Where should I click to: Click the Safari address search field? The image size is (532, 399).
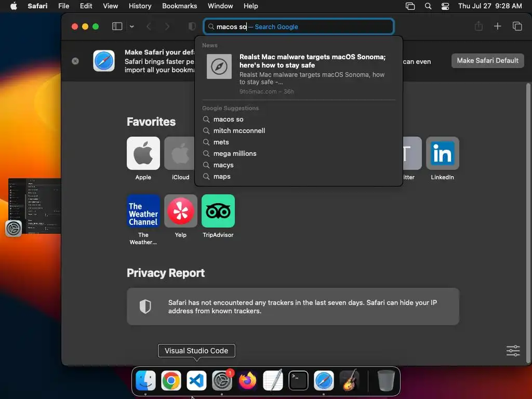[299, 26]
